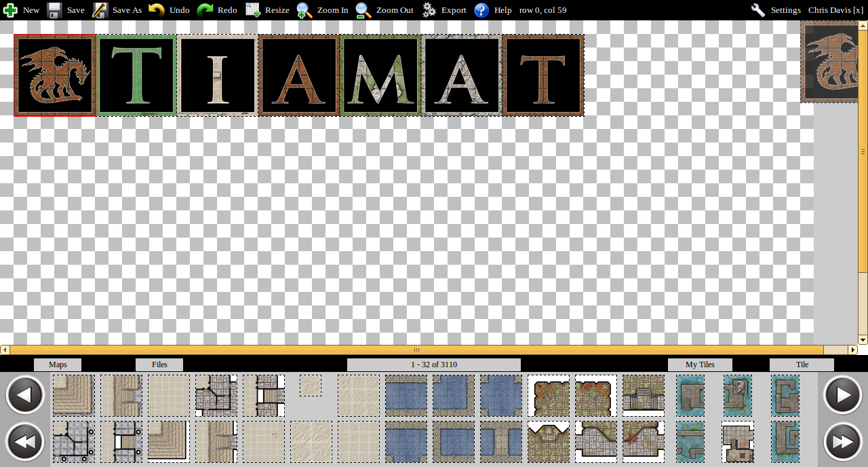868x467 pixels.
Task: Zoom Out of the map
Action: [384, 10]
